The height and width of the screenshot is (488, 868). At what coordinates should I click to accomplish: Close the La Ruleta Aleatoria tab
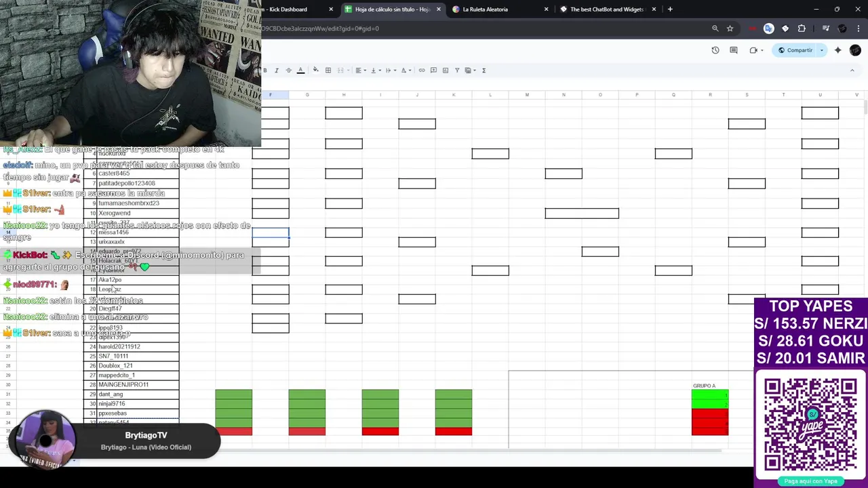coord(546,9)
